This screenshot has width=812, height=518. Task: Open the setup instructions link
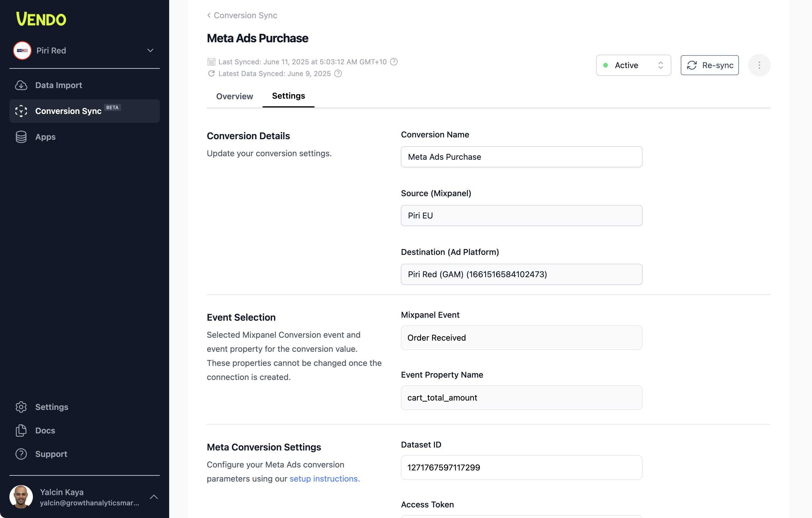click(x=324, y=479)
